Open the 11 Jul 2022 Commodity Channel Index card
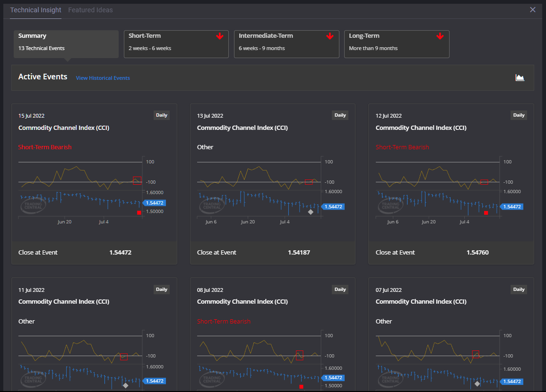The width and height of the screenshot is (546, 392). (64, 302)
